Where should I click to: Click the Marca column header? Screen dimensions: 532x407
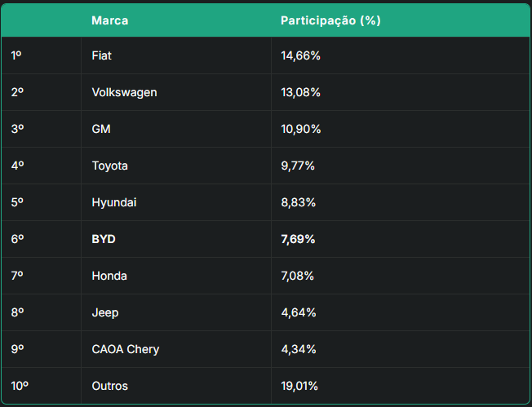tap(110, 20)
